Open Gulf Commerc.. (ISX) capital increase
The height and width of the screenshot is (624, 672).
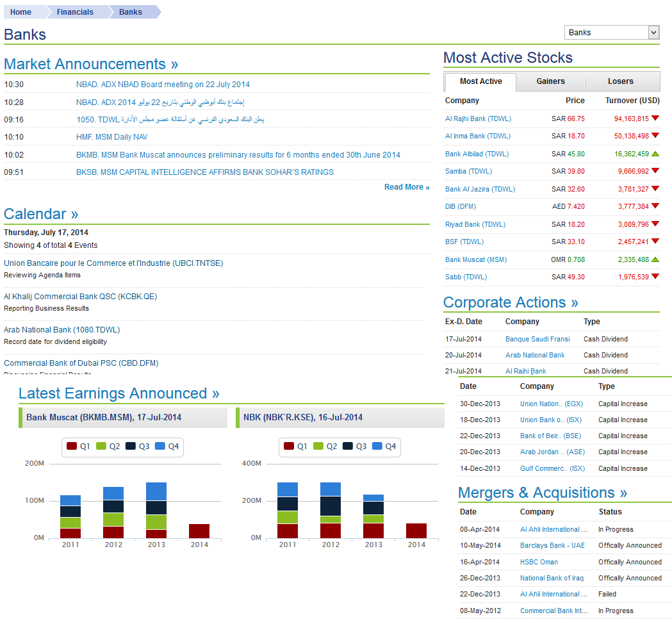point(552,469)
